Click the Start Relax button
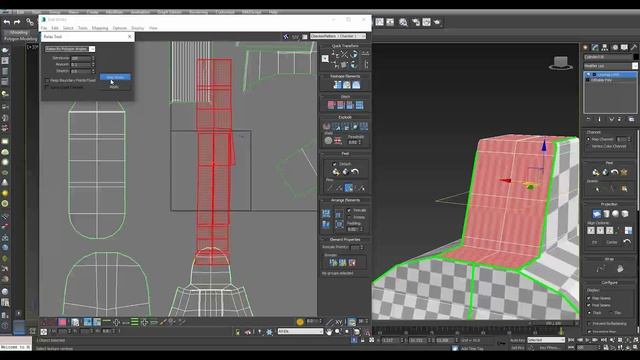This screenshot has width=640, height=360. point(115,77)
